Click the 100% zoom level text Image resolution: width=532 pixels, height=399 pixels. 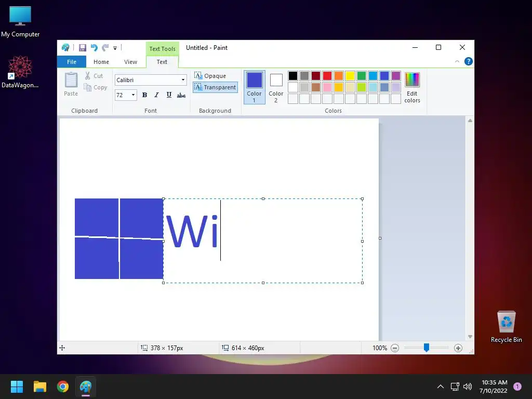(x=380, y=348)
